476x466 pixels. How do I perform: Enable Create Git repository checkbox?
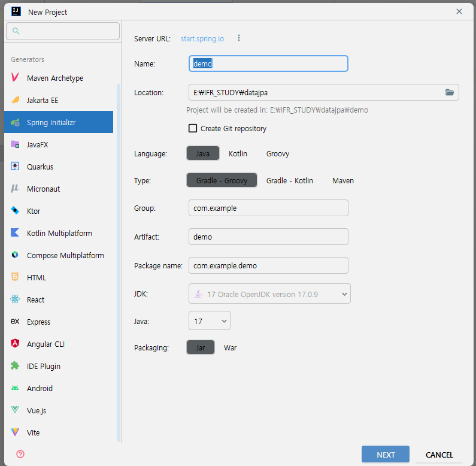pyautogui.click(x=193, y=128)
